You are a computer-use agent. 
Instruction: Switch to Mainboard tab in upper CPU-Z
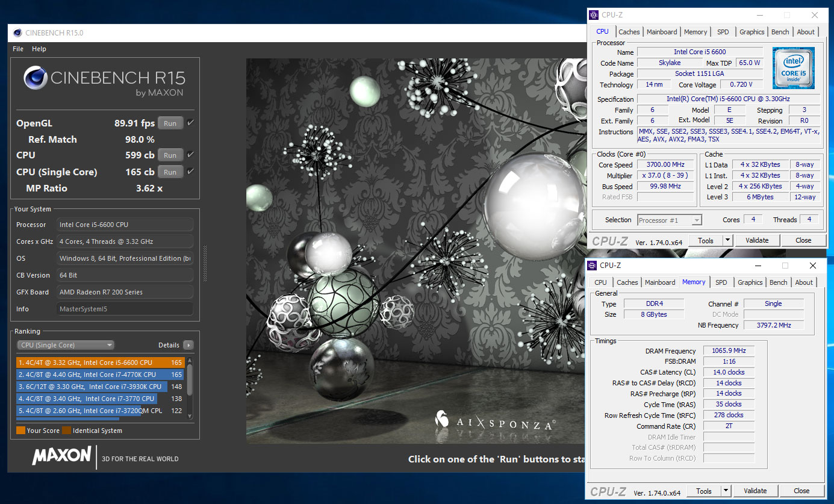(x=662, y=32)
